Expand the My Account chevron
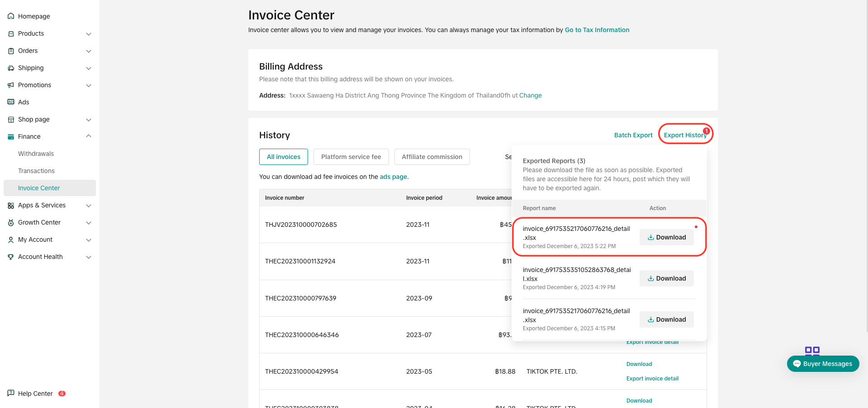The image size is (868, 408). pyautogui.click(x=89, y=240)
